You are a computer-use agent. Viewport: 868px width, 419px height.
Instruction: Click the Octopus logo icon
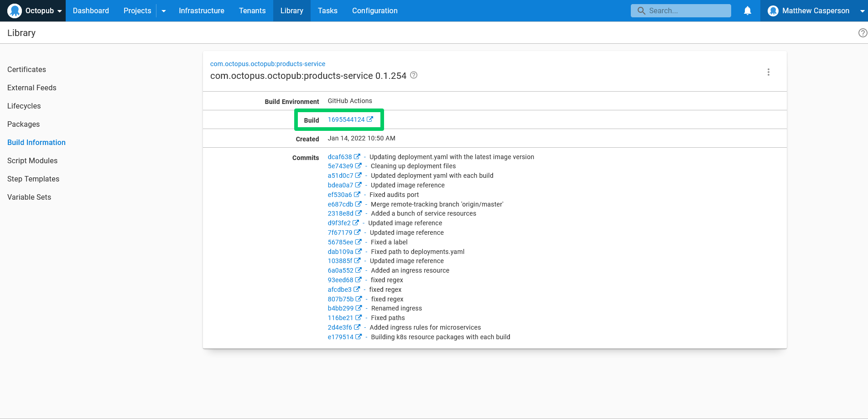15,10
